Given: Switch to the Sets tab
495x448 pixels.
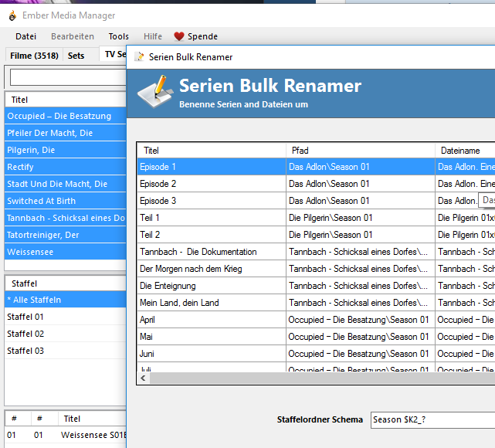Looking at the screenshot, I should [x=76, y=56].
